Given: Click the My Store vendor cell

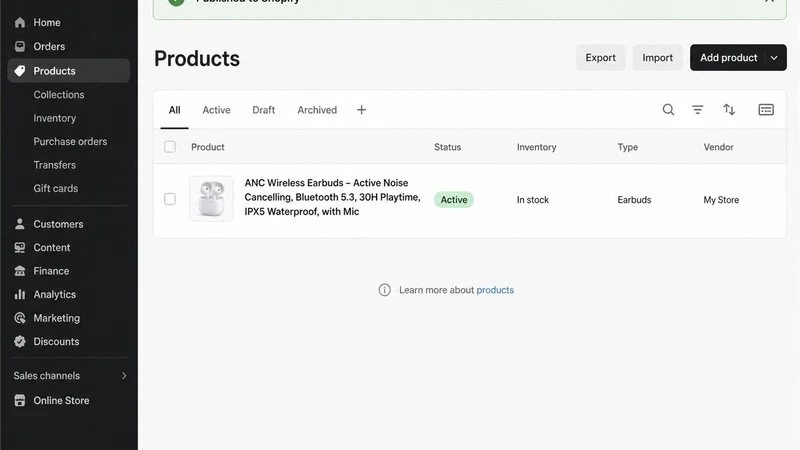Looking at the screenshot, I should [x=721, y=199].
